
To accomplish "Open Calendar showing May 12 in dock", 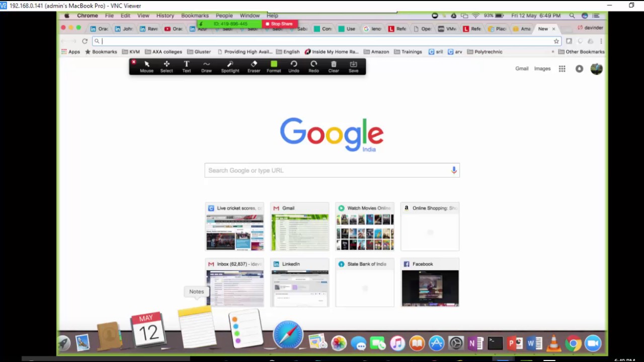I will click(147, 329).
